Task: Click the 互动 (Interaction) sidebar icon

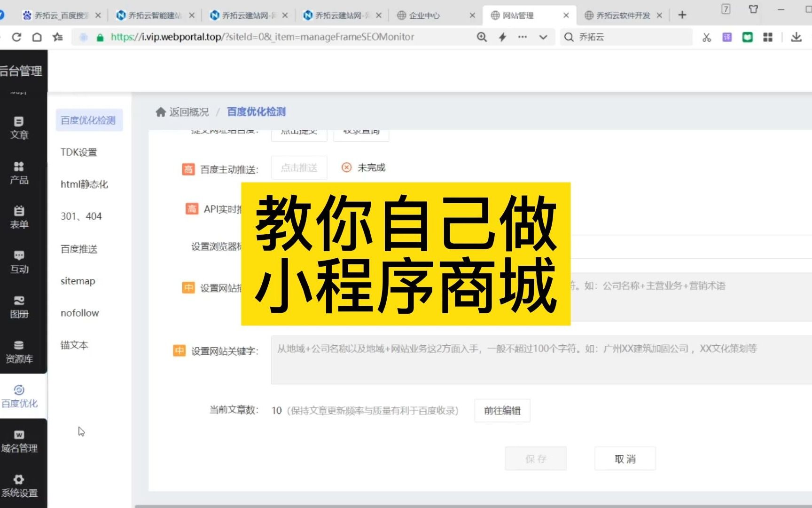Action: click(x=19, y=262)
